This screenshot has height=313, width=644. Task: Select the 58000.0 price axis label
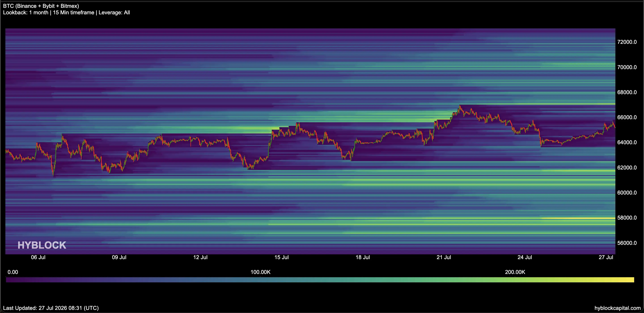[x=627, y=218]
